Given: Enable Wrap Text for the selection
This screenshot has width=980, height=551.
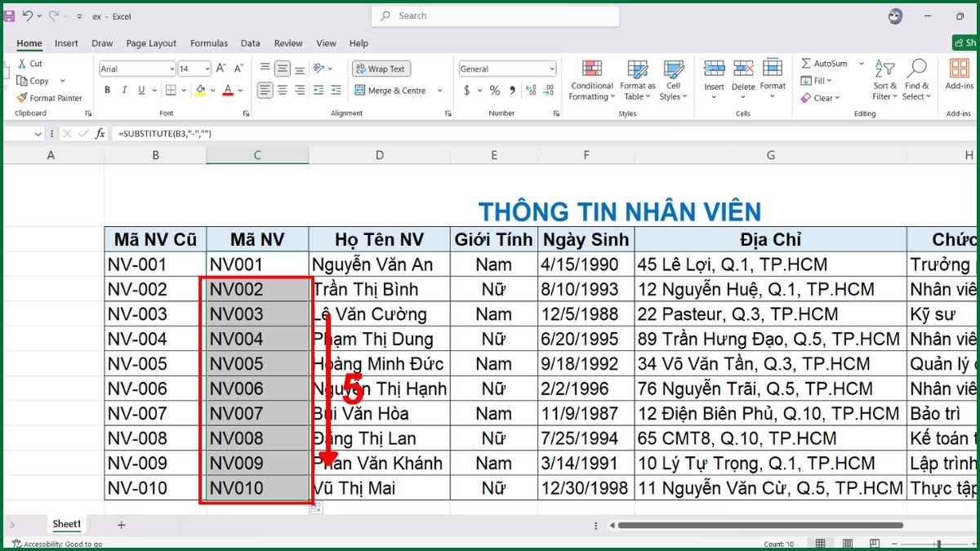Looking at the screenshot, I should pos(381,69).
